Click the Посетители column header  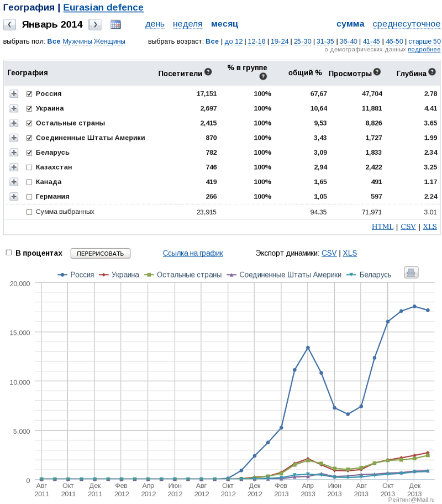click(180, 73)
